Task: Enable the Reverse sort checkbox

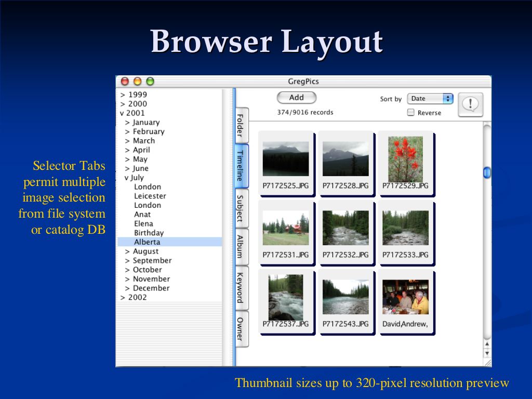Action: coord(411,113)
